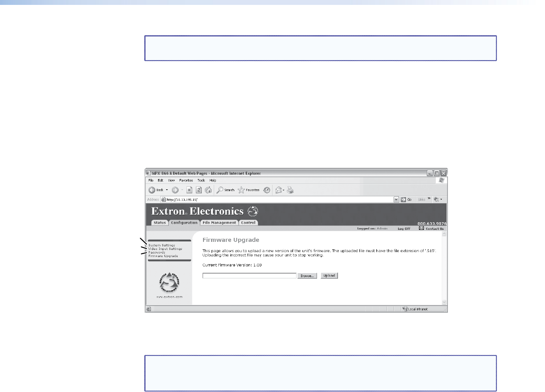The width and height of the screenshot is (545, 392).
Task: Click the Log Off link
Action: (x=404, y=229)
